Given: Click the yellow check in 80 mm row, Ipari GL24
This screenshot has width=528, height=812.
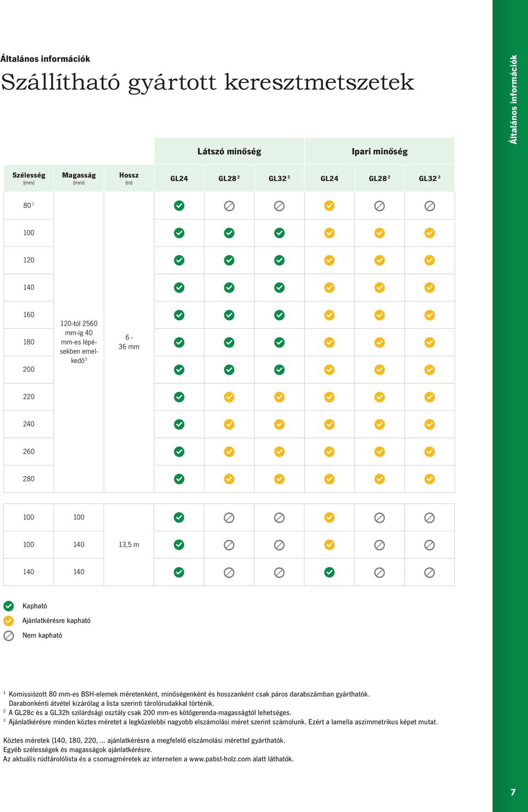Looking at the screenshot, I should click(329, 206).
